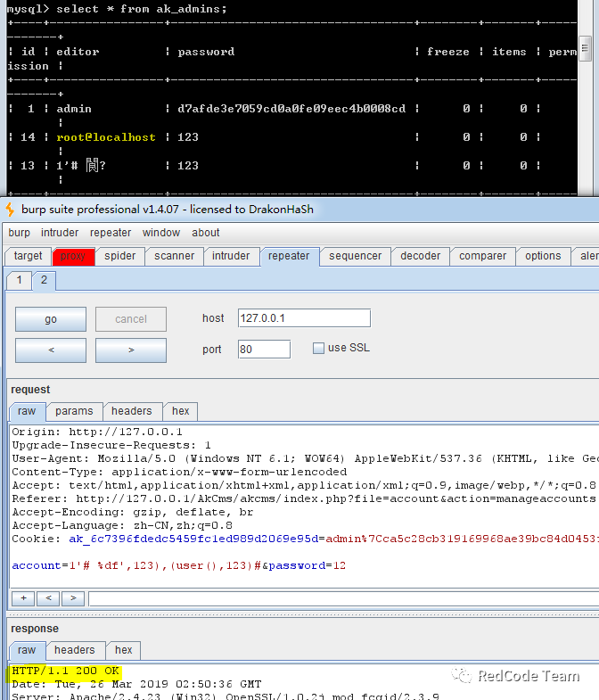Click the Burp Suite lightning logo icon

click(x=10, y=209)
